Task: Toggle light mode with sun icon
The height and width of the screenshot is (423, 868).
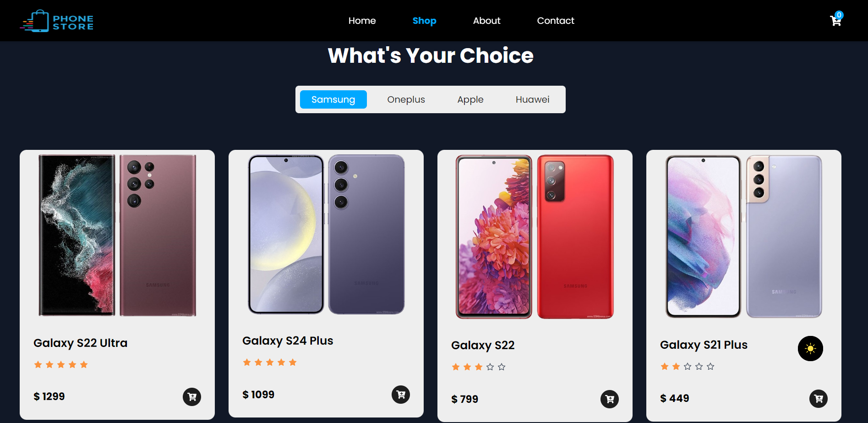Action: tap(810, 349)
